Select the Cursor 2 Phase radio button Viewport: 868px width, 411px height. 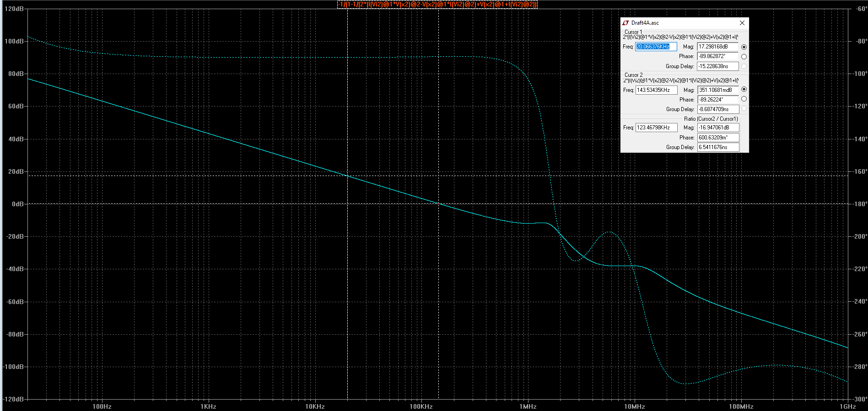tap(744, 99)
